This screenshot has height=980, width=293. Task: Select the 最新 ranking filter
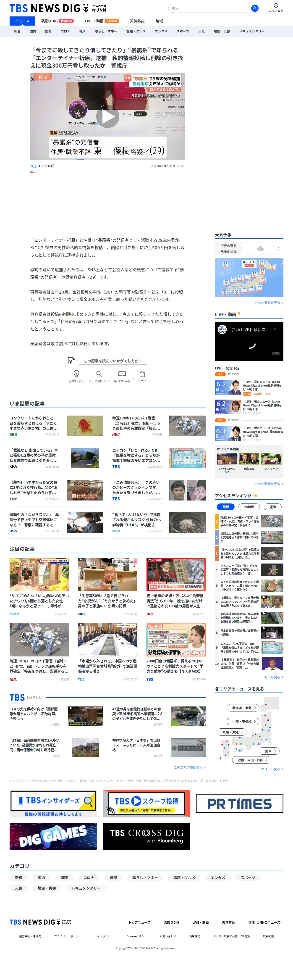point(226,506)
